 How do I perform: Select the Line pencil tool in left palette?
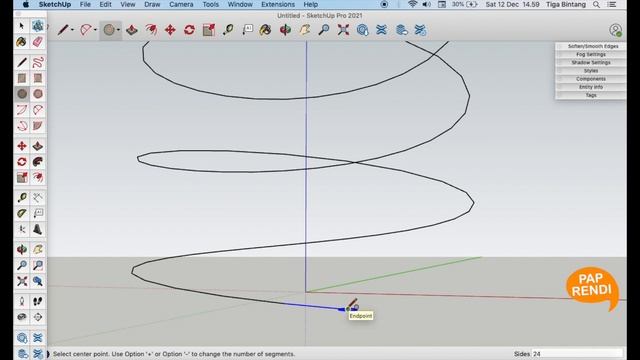22,62
